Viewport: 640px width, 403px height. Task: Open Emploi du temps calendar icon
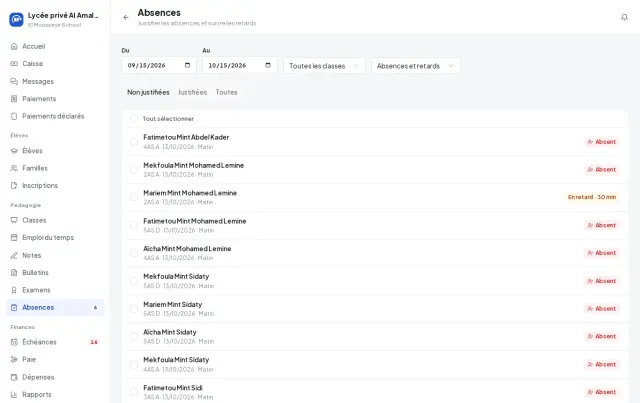coord(14,238)
